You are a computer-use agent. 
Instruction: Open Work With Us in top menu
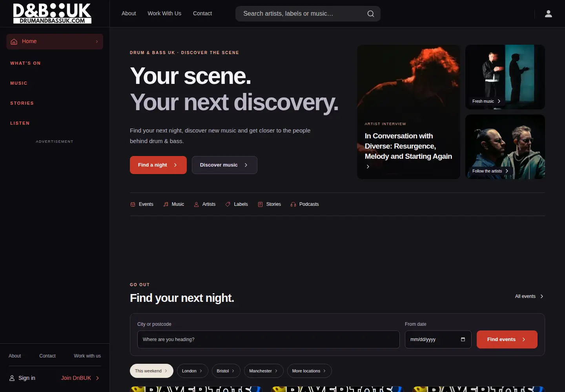164,13
